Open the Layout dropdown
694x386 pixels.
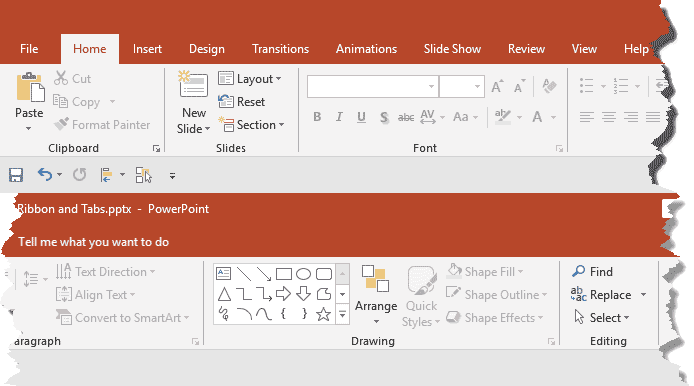[x=250, y=79]
